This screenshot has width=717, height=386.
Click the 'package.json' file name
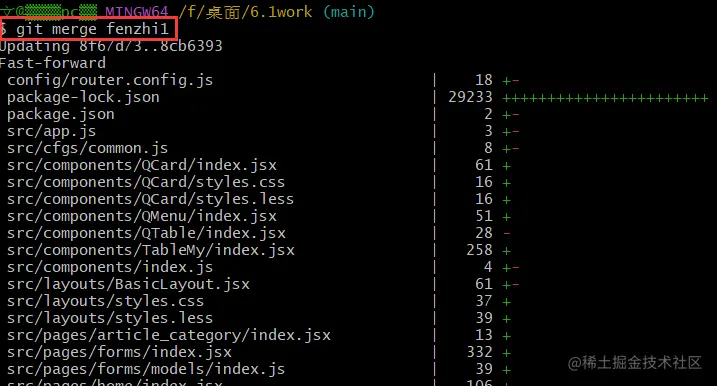point(61,114)
